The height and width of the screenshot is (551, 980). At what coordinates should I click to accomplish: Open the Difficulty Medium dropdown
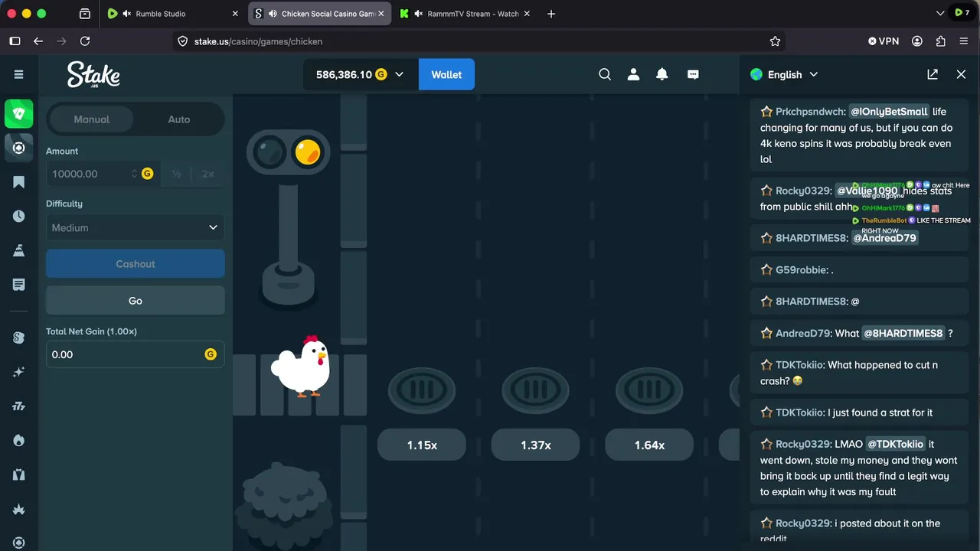(136, 227)
